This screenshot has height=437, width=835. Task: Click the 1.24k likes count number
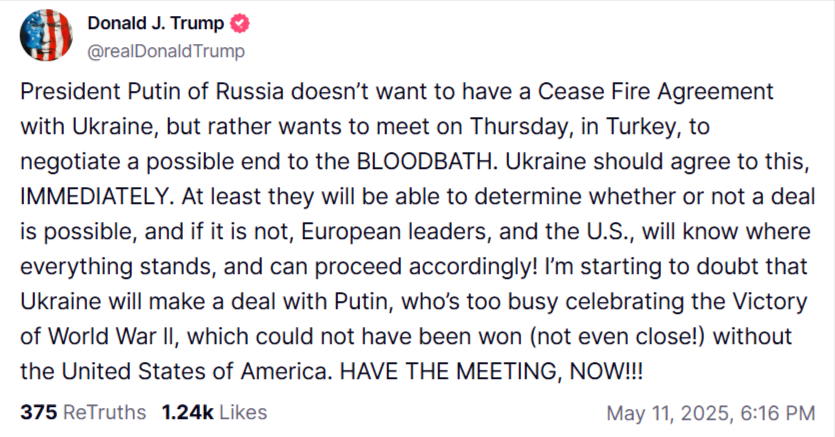coord(187,413)
